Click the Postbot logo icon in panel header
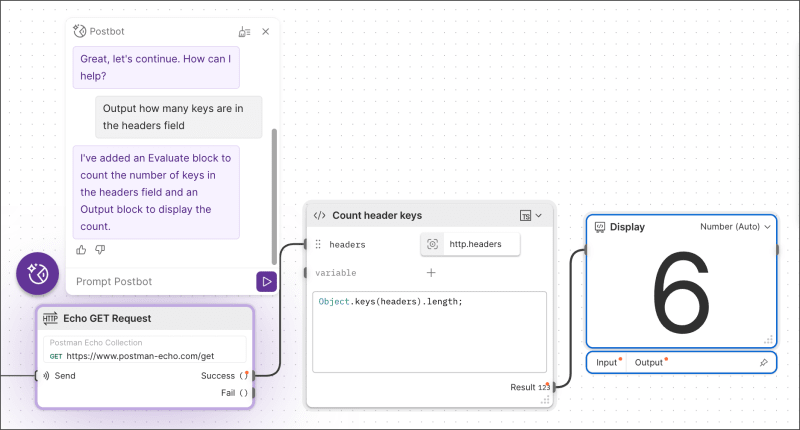The image size is (800, 430). click(x=80, y=31)
